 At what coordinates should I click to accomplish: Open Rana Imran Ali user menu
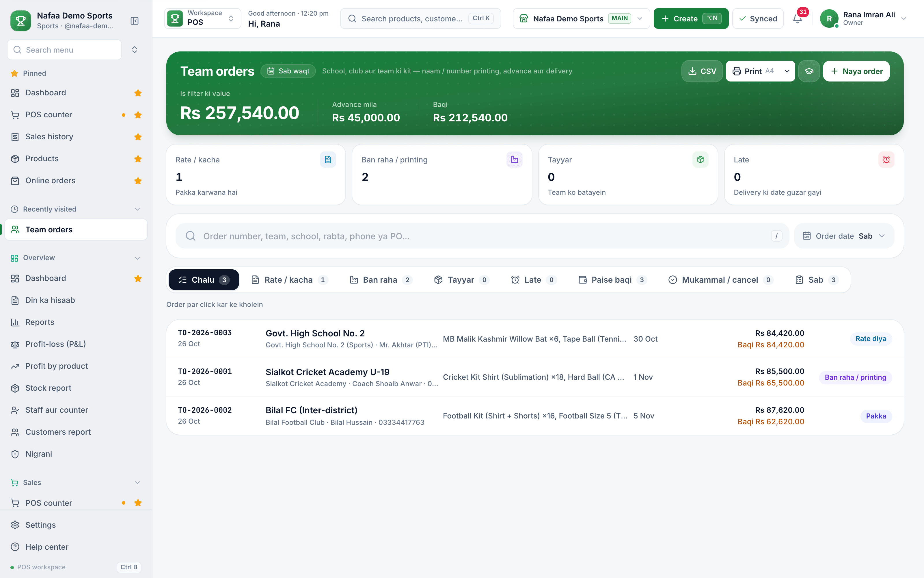pyautogui.click(x=864, y=18)
